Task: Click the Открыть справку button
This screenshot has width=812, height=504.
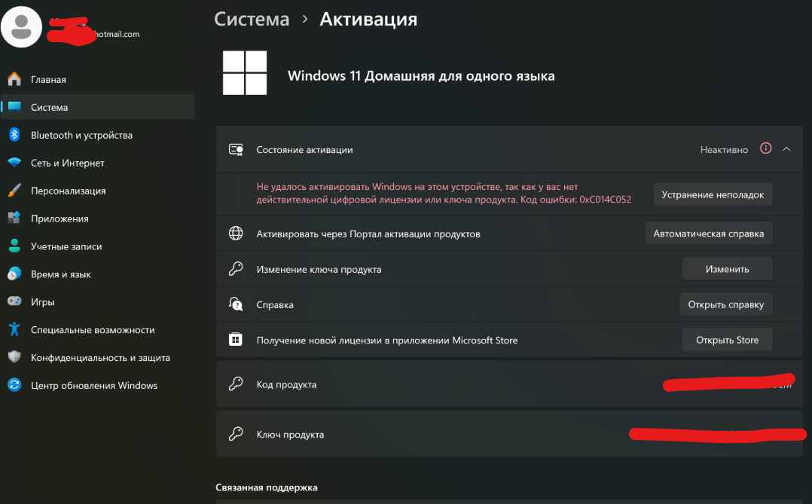Action: (725, 304)
